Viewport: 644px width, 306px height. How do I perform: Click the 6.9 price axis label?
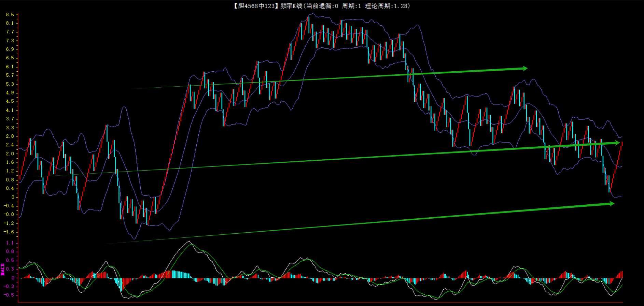click(10, 49)
